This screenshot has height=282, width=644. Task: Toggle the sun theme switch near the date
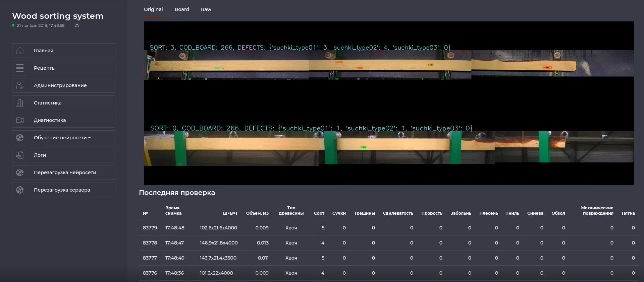(77, 25)
